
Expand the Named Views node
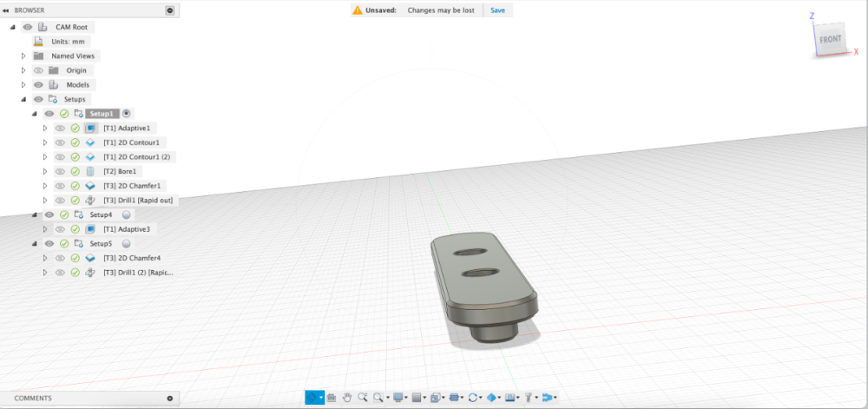pyautogui.click(x=23, y=56)
